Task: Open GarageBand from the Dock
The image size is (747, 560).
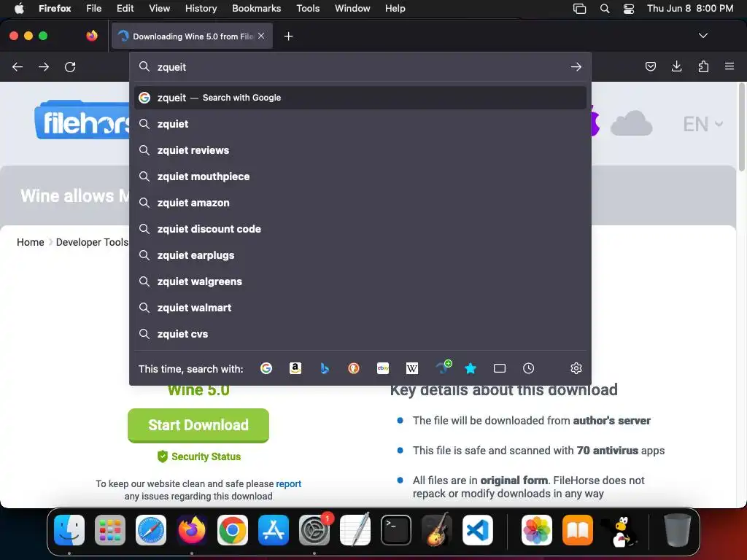Action: [x=437, y=530]
